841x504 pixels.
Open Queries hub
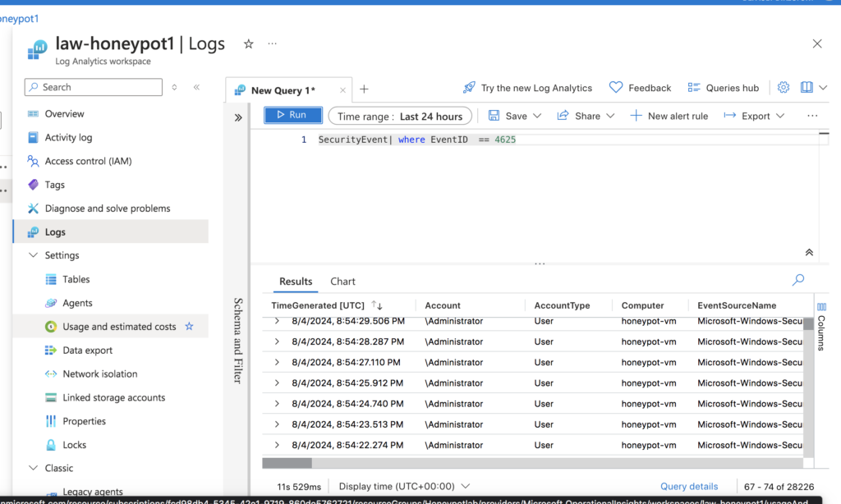coord(723,87)
